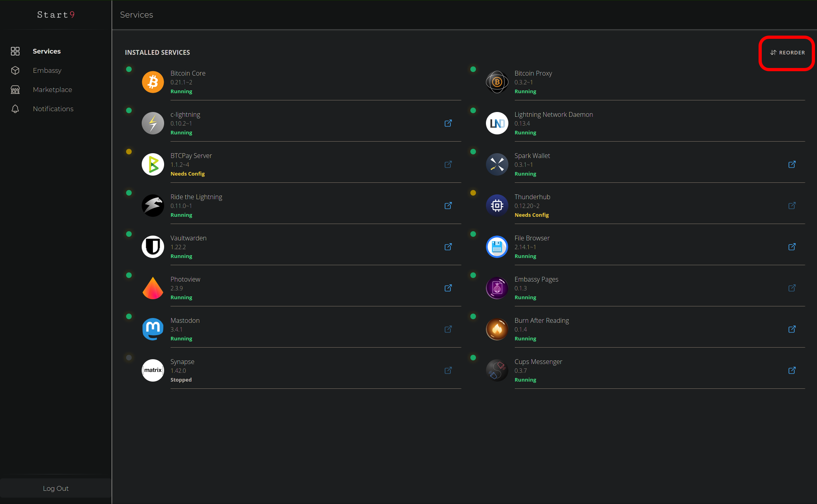The height and width of the screenshot is (504, 817).
Task: Open File Browser launch icon
Action: click(x=792, y=247)
